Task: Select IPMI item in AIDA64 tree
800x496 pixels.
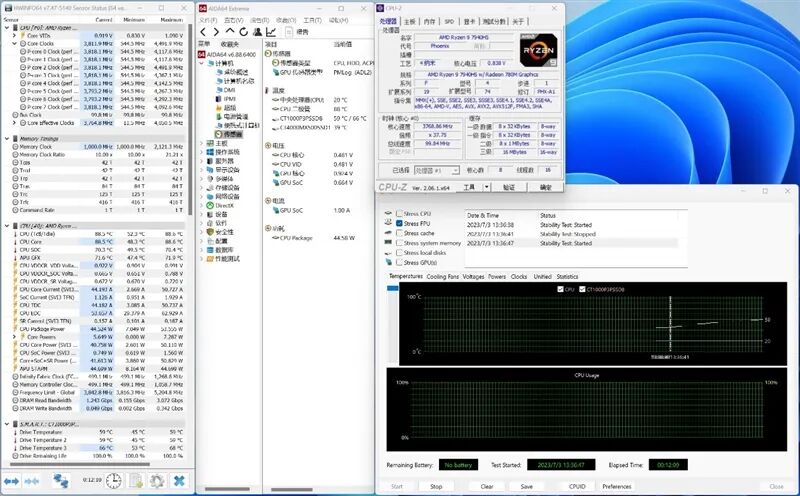Action: 229,98
